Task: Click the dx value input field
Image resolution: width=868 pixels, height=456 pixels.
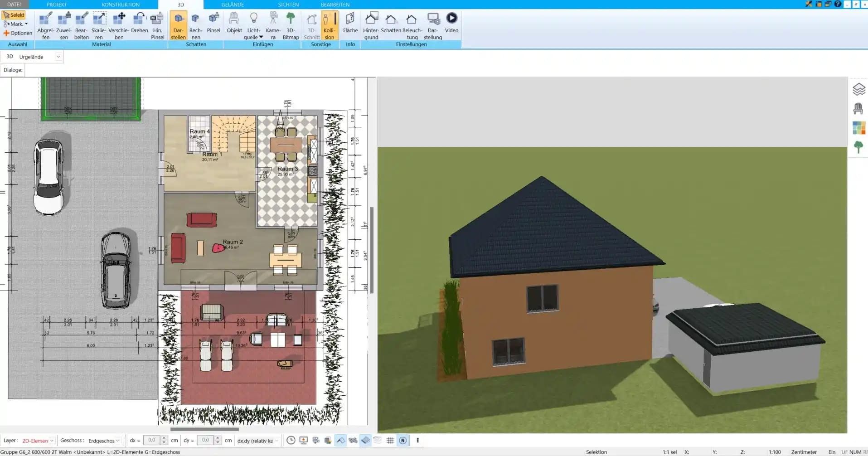Action: [x=152, y=440]
